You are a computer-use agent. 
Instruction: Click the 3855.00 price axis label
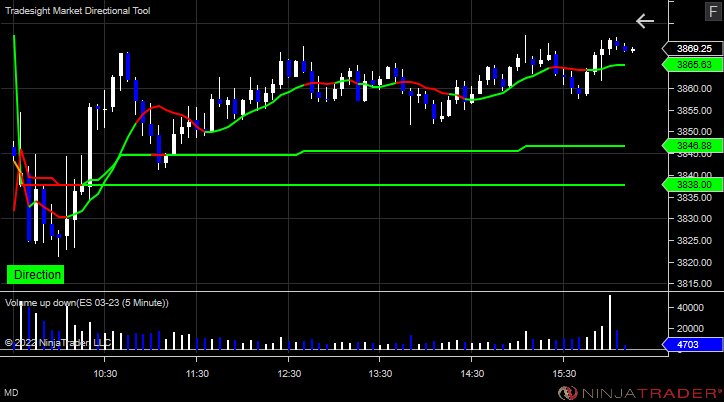click(x=694, y=110)
